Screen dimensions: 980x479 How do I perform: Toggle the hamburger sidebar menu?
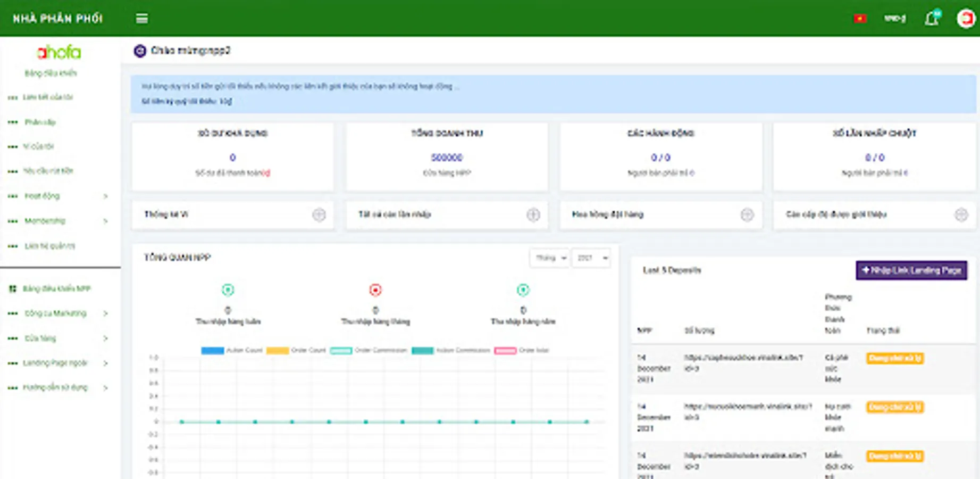[x=142, y=19]
